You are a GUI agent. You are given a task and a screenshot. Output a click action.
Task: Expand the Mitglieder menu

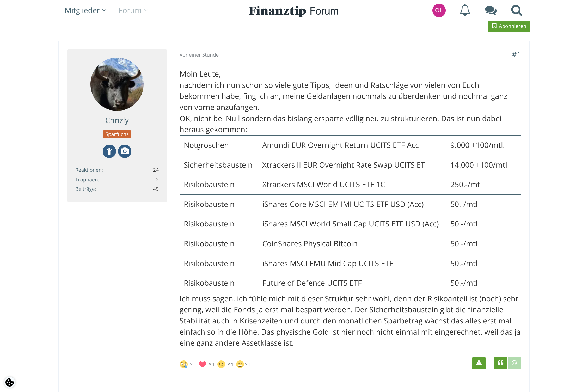pyautogui.click(x=85, y=10)
